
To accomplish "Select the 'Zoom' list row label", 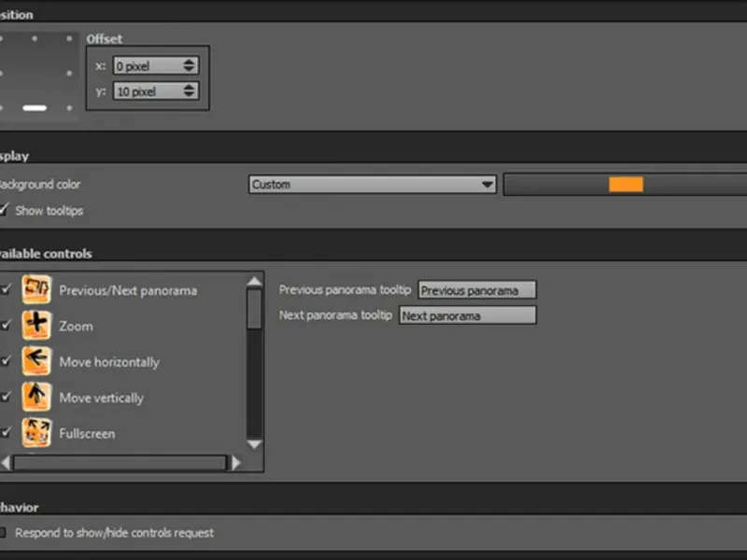I will (76, 326).
